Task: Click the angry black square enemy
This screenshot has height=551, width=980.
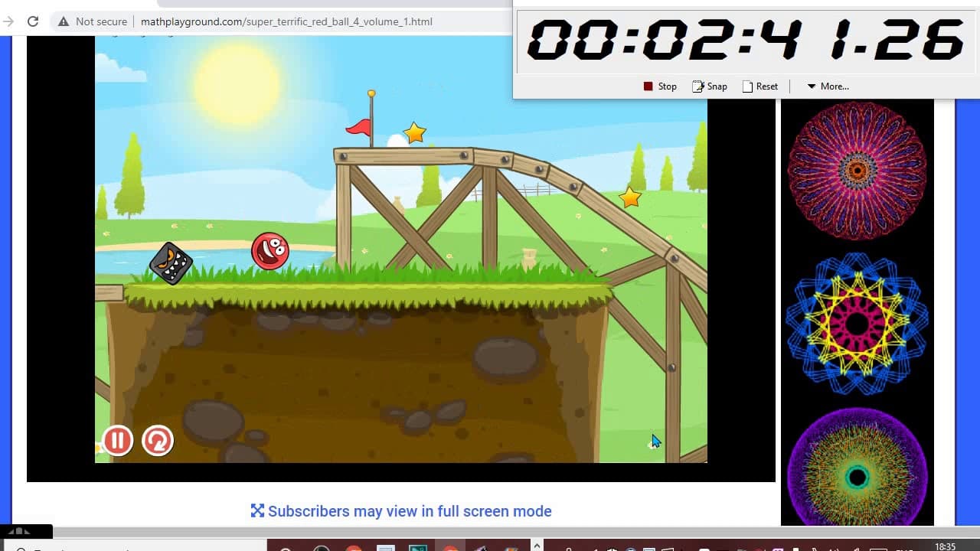Action: tap(170, 263)
